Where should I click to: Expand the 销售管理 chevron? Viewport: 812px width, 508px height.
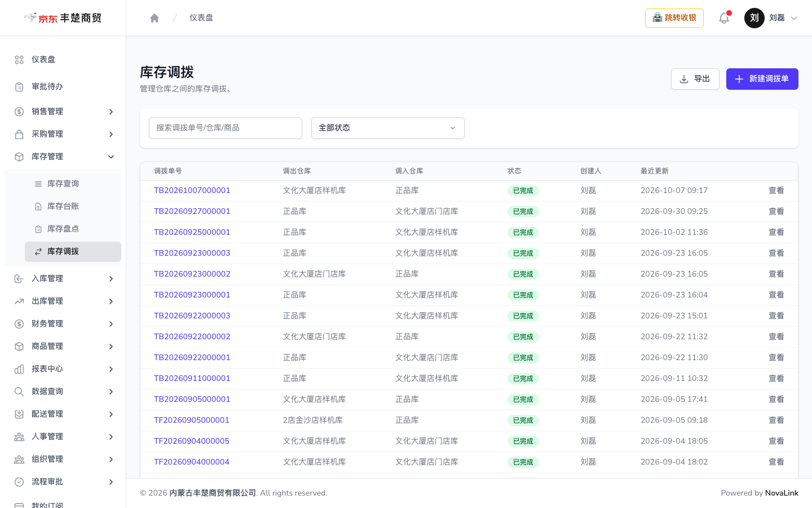tap(111, 112)
